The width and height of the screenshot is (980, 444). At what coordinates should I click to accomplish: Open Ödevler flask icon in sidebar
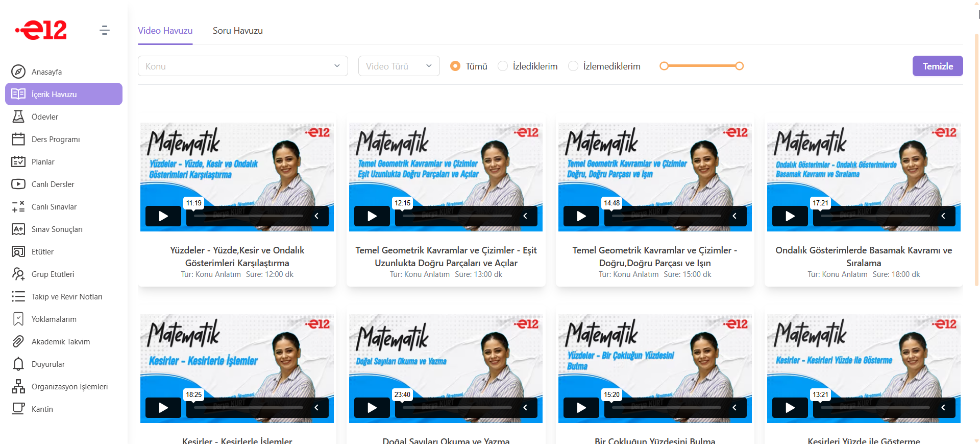click(18, 116)
